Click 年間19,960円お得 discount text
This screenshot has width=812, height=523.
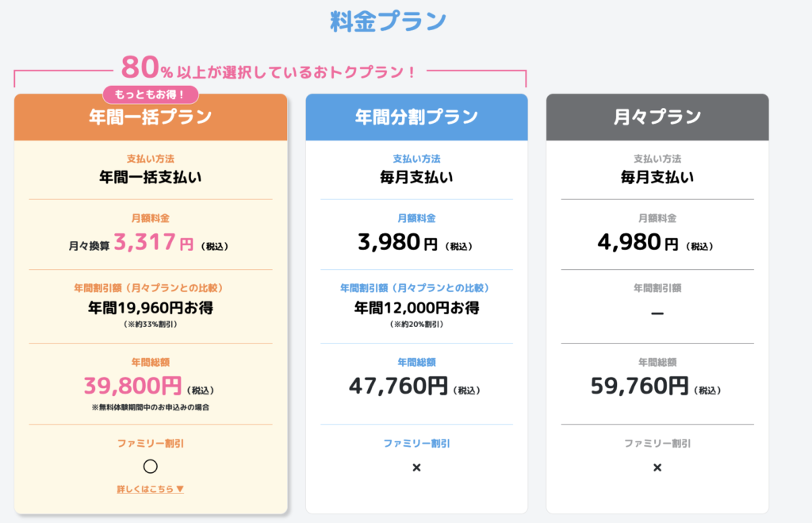coord(150,307)
